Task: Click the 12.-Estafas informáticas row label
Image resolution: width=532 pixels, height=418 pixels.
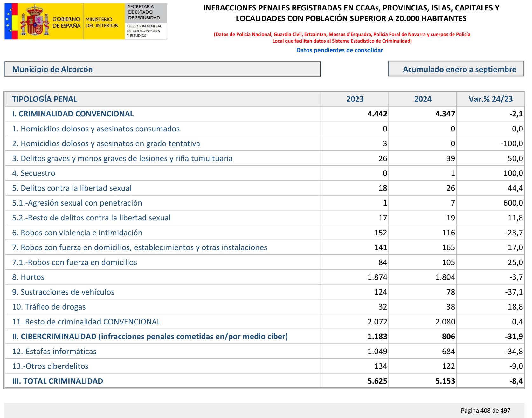Action: coord(54,352)
